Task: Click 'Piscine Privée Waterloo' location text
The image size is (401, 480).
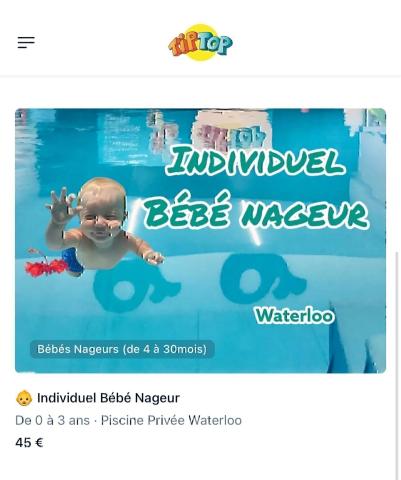Action: click(x=171, y=420)
